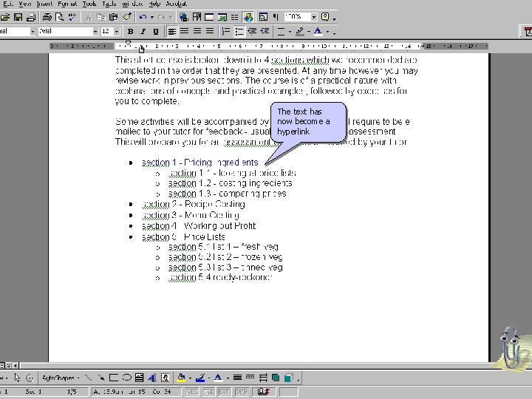Click the Open folder icon
The height and width of the screenshot is (399, 532).
click(5, 17)
